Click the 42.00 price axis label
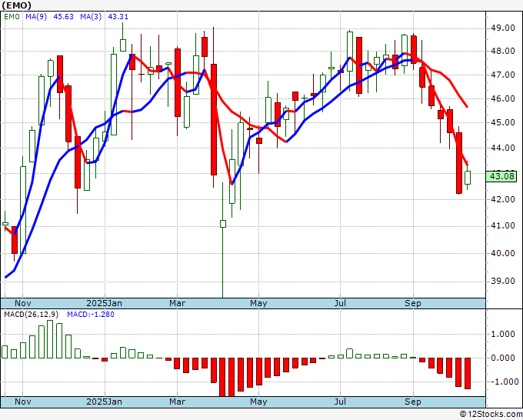Viewport: 523px width, 420px height. click(502, 199)
